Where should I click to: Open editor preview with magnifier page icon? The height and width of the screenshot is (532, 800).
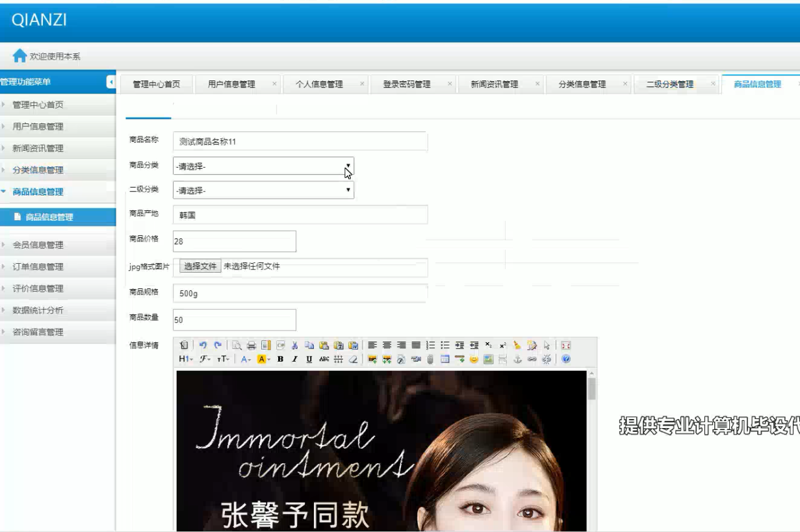(236, 345)
